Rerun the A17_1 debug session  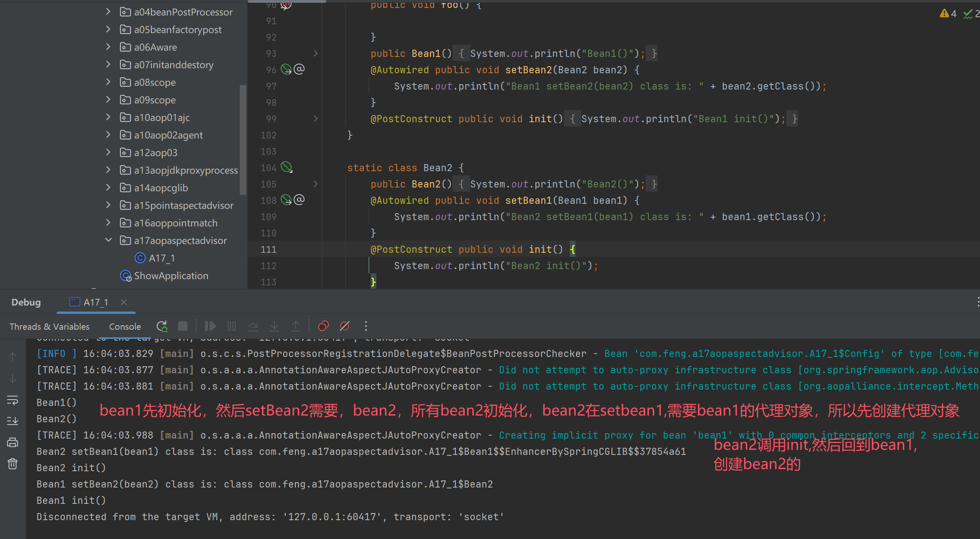[x=162, y=326]
